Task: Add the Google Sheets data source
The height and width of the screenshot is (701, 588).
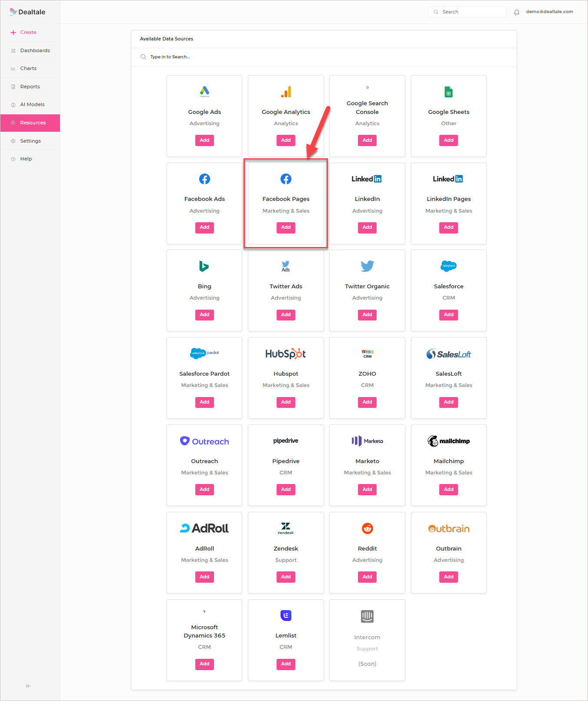Action: (448, 140)
